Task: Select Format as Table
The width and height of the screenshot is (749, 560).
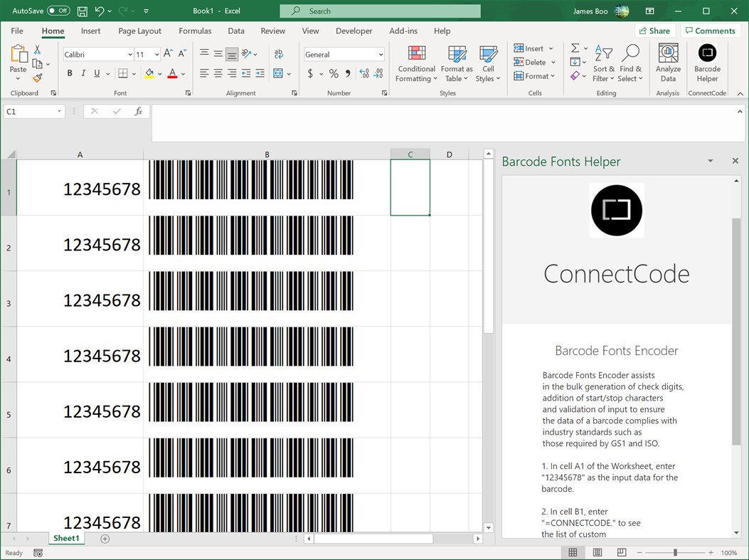Action: (456, 64)
